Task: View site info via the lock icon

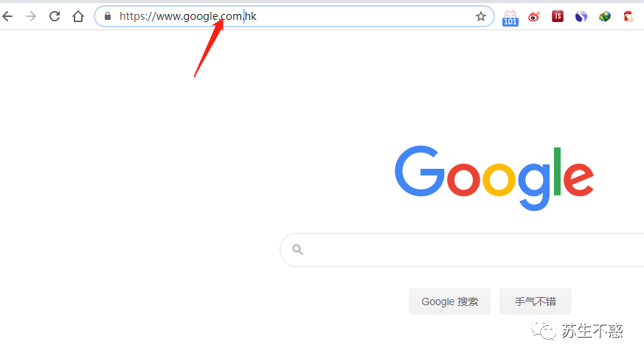Action: pyautogui.click(x=108, y=16)
